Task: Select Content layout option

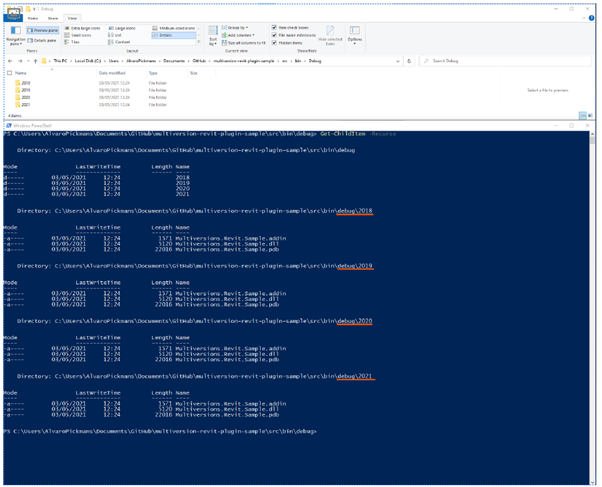Action: pyautogui.click(x=119, y=42)
